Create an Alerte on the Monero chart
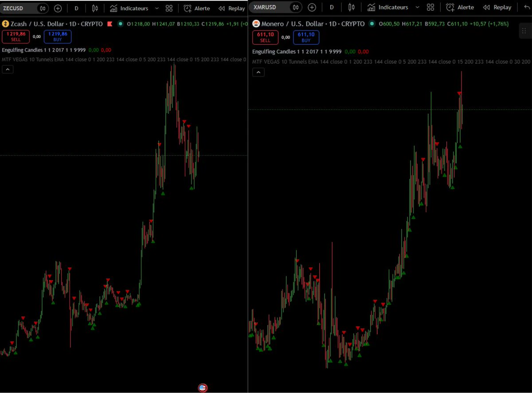 coord(460,8)
